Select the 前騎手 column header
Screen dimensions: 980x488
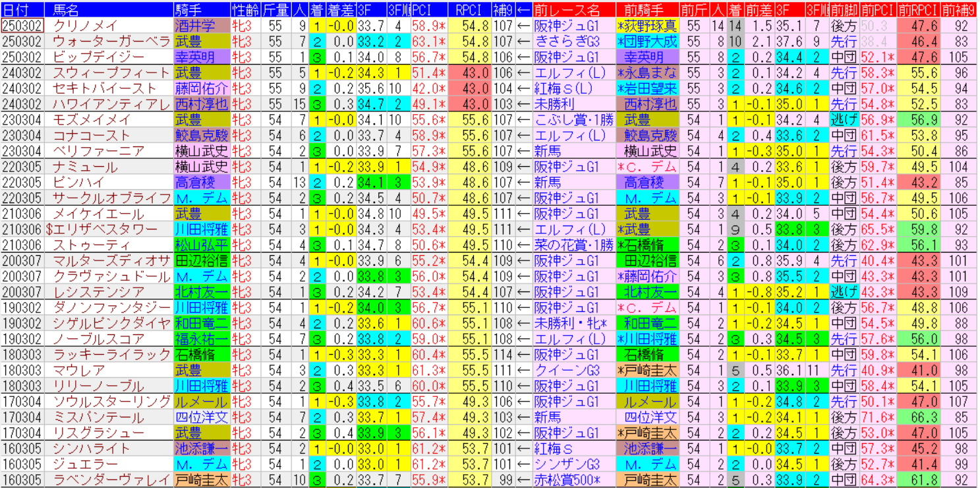point(647,10)
